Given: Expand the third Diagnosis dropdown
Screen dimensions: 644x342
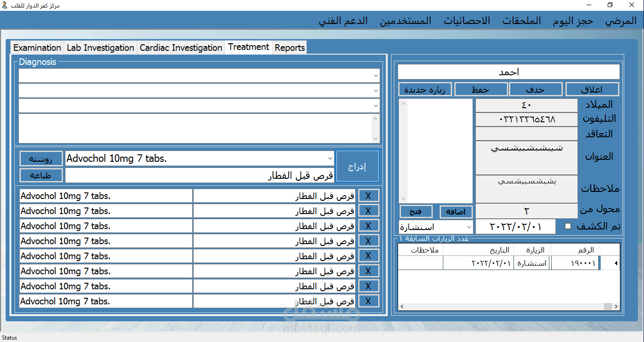Looking at the screenshot, I should [x=375, y=105].
